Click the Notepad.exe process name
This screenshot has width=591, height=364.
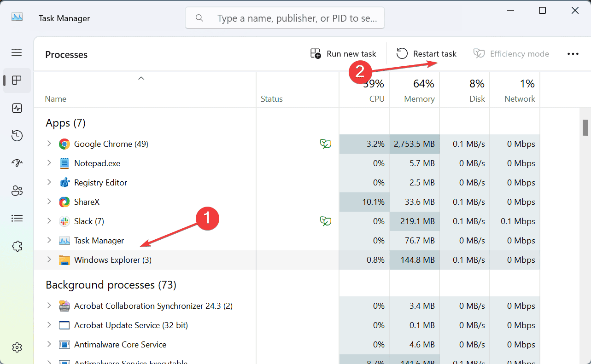pos(97,163)
